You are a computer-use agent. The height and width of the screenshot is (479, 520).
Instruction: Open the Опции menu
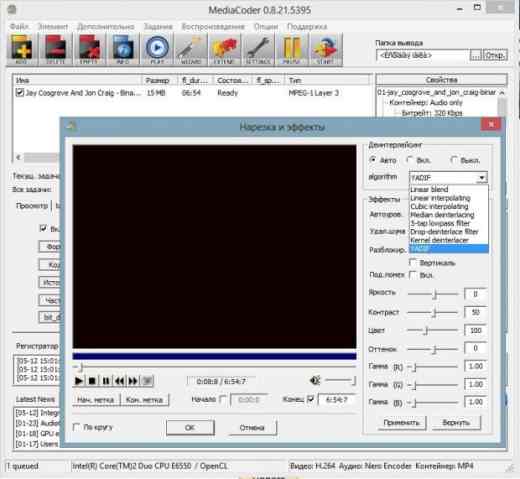pyautogui.click(x=266, y=26)
